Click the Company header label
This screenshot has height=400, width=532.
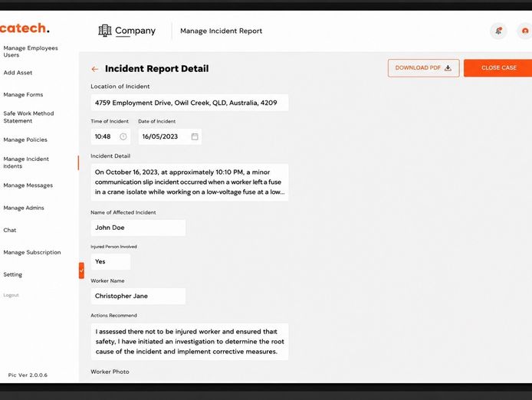click(x=135, y=31)
